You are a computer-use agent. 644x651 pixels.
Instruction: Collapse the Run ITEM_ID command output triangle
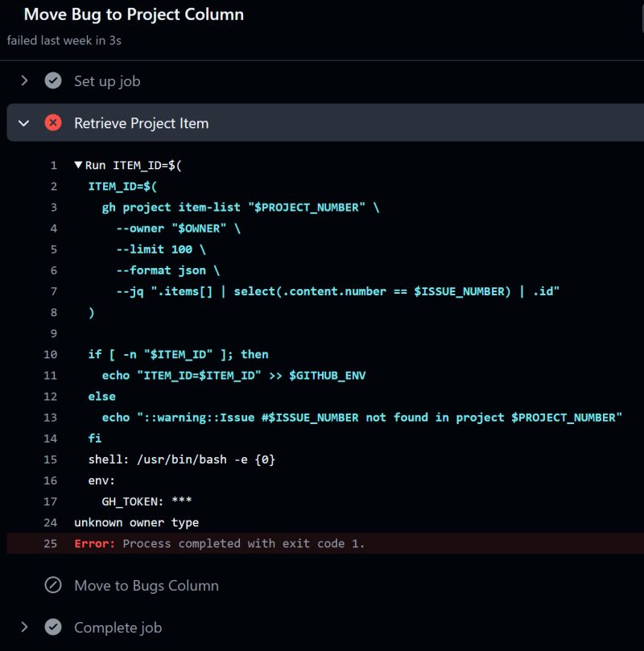click(79, 165)
